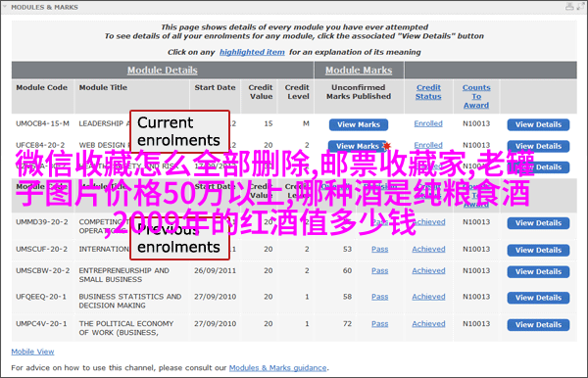
Task: Click the Module Marks heading link
Action: [x=359, y=71]
